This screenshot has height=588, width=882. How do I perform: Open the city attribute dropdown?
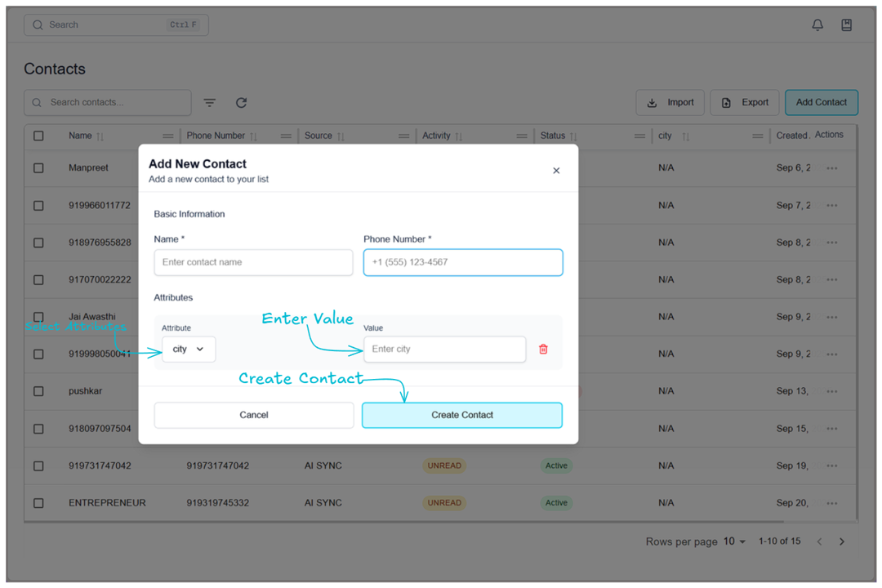tap(189, 349)
